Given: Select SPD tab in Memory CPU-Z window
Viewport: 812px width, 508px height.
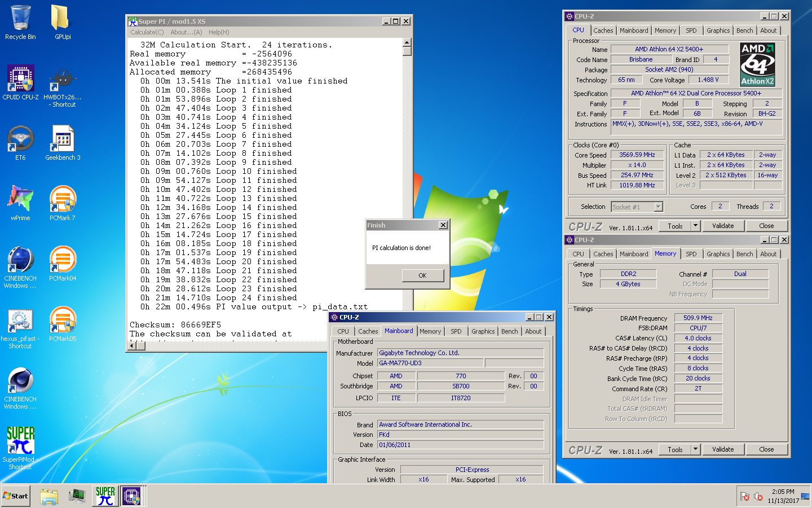Looking at the screenshot, I should click(691, 254).
